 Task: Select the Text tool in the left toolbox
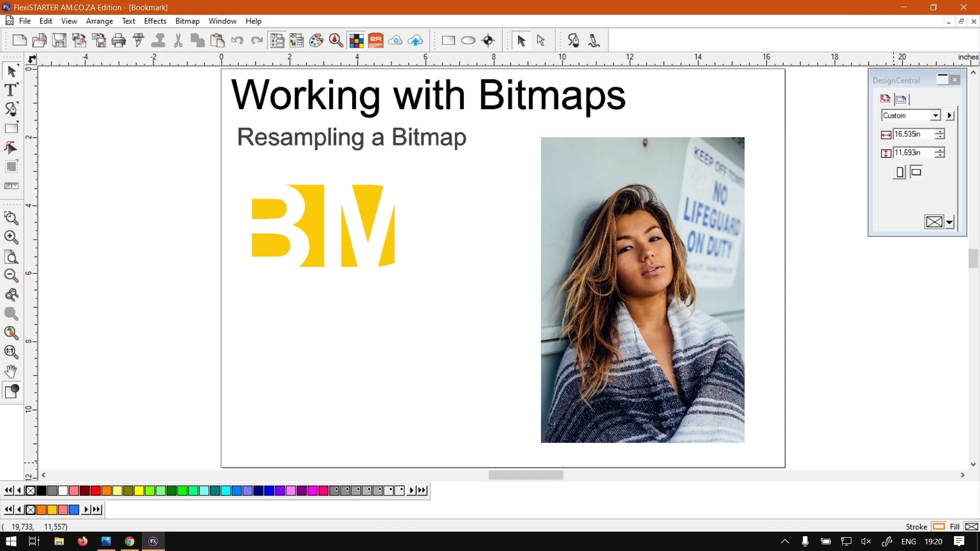(x=11, y=90)
